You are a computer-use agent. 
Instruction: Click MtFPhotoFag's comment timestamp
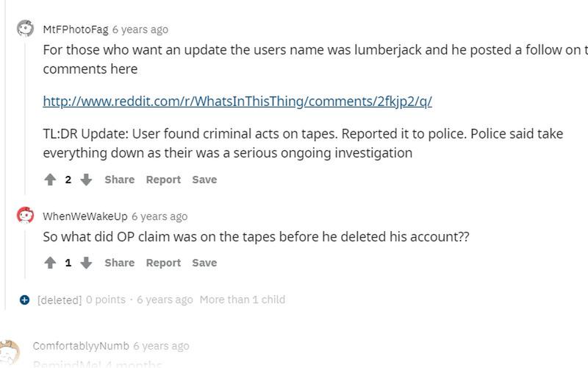(x=140, y=29)
